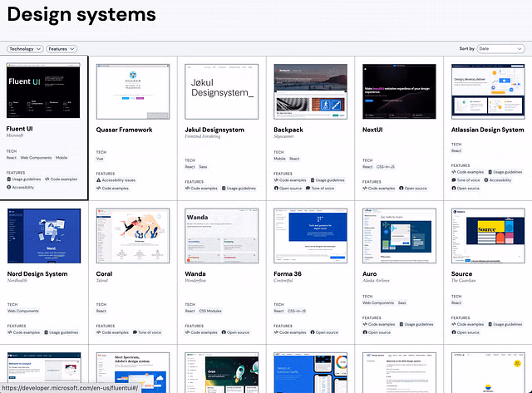Click Usage guidelines icon in Nord card
This screenshot has height=393, width=532.
(47, 332)
